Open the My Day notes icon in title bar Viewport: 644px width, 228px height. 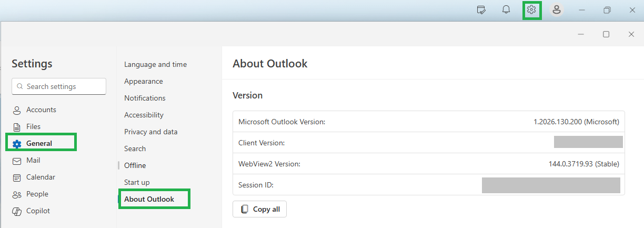pyautogui.click(x=481, y=10)
